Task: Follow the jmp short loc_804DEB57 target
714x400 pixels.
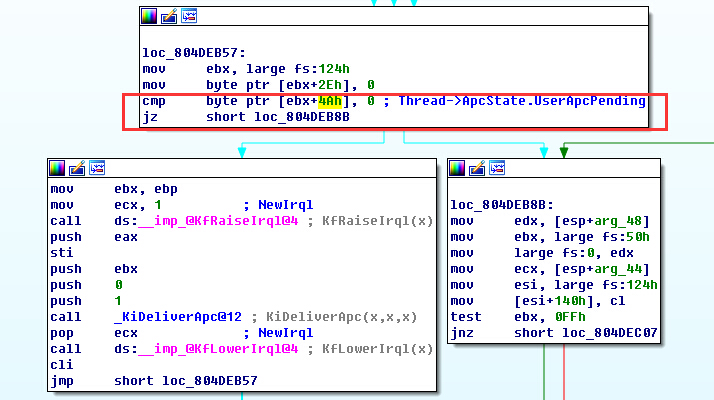Action: point(209,381)
